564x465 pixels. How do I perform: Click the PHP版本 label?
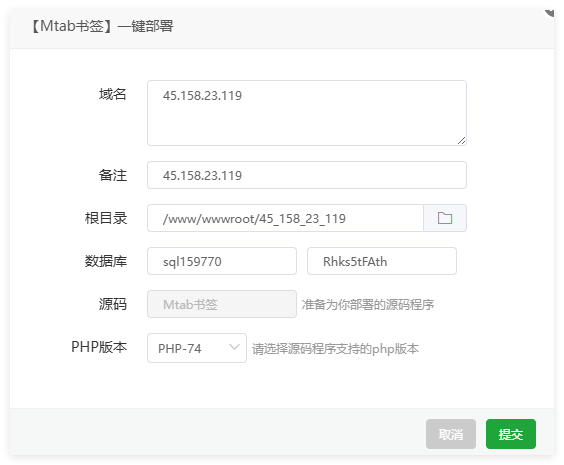[x=99, y=347]
